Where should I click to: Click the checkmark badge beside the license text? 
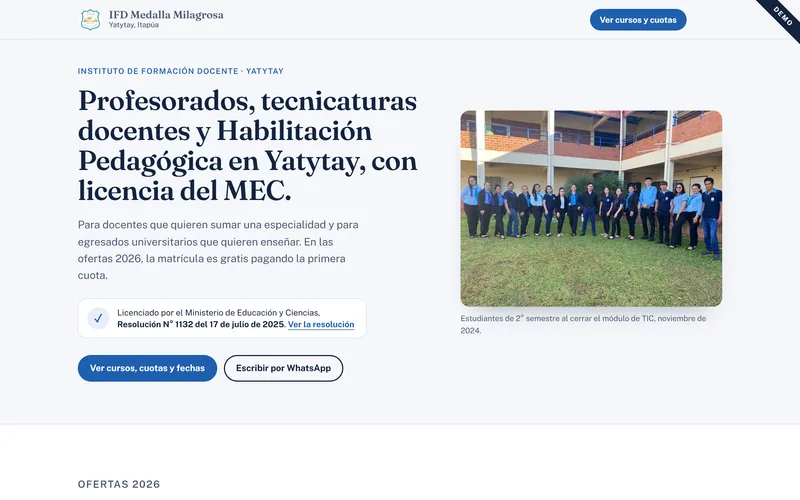click(x=98, y=318)
